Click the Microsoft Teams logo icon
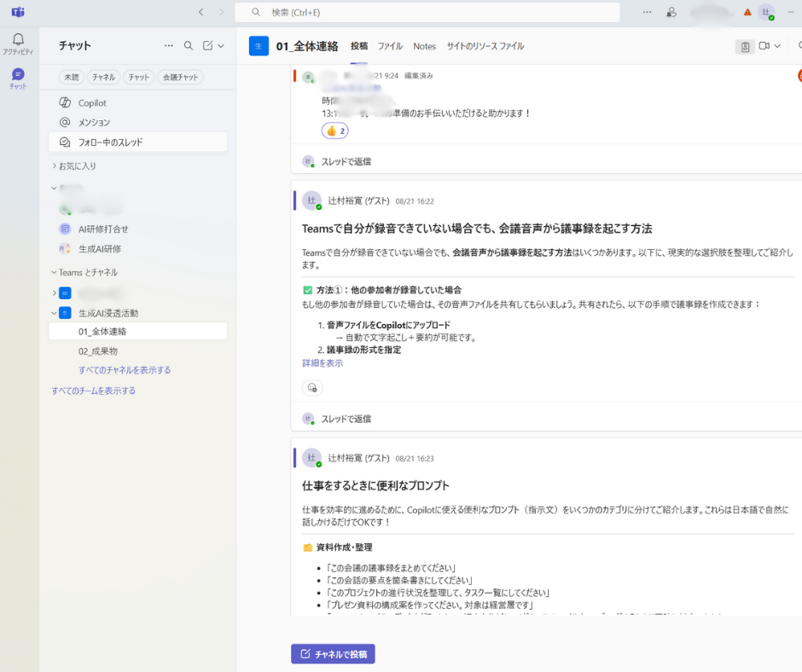This screenshot has width=802, height=672. [18, 12]
